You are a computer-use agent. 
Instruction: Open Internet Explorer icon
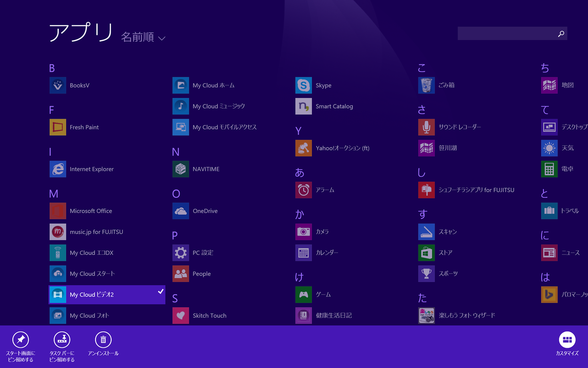click(58, 169)
